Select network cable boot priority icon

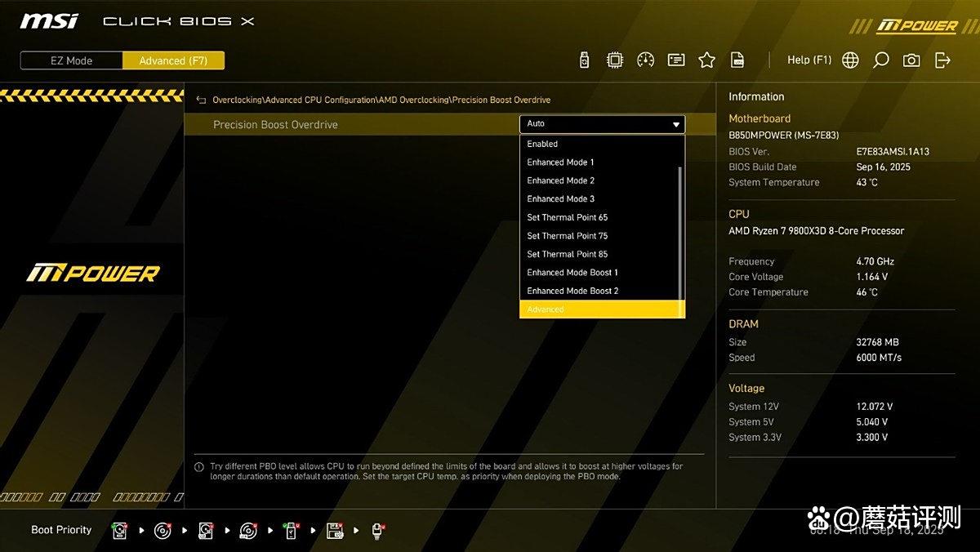(377, 531)
